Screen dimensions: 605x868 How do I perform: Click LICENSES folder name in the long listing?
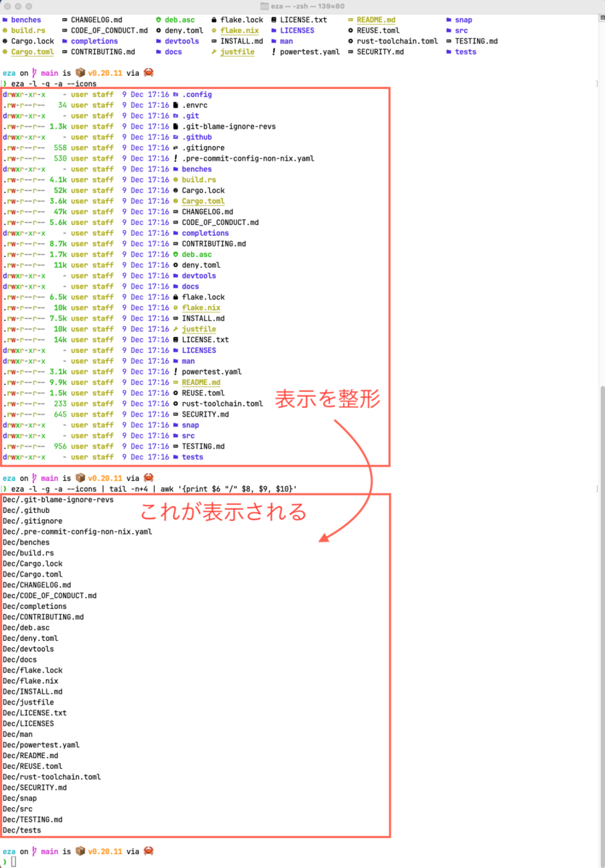(x=199, y=350)
